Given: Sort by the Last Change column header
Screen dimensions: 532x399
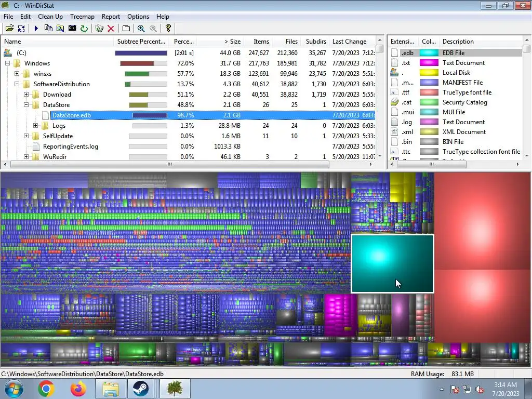Looking at the screenshot, I should [x=352, y=42].
